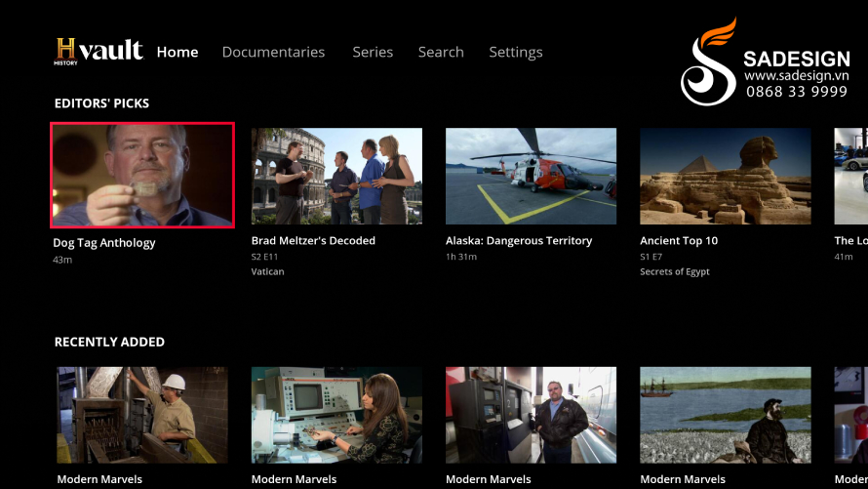Click the S2 E11 episode label
Screen dimensions: 868x489
264,257
